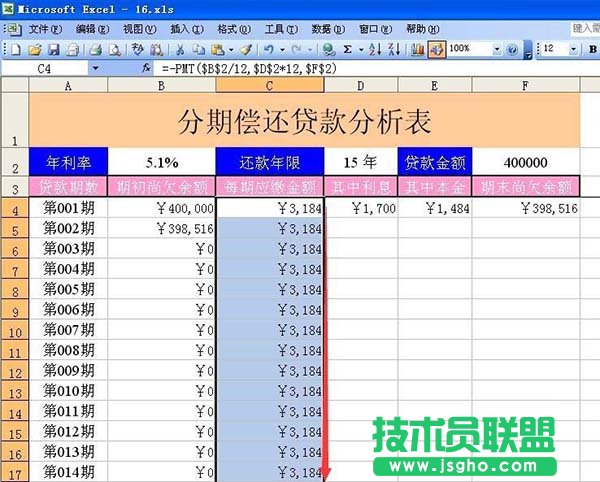Open the 视图(V) menu
Viewport: 600px width, 482px height.
pos(139,29)
